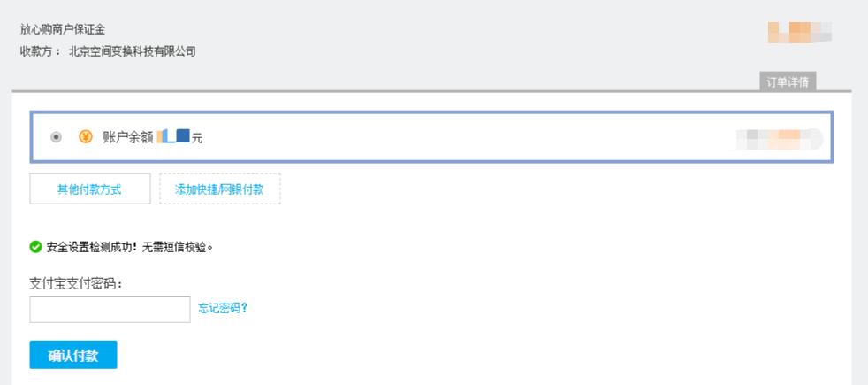Click the blurred payment total at top right

pos(799,34)
